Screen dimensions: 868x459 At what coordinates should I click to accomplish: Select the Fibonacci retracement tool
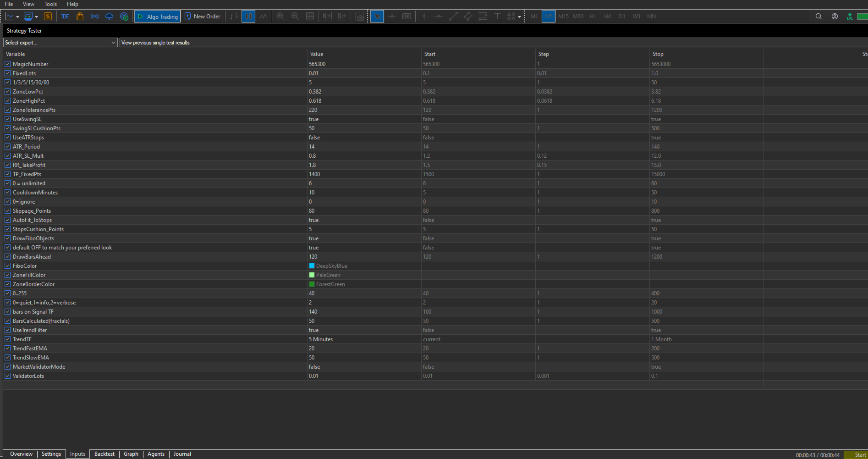[483, 17]
